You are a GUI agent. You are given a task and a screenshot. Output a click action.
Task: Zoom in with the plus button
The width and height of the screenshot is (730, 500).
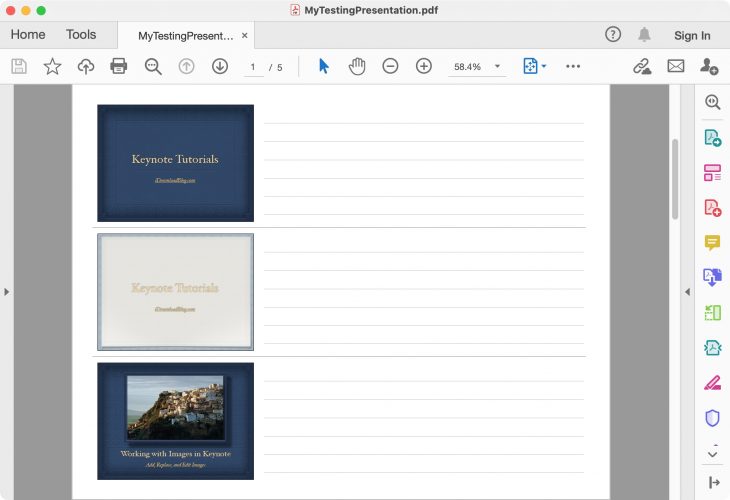424,66
